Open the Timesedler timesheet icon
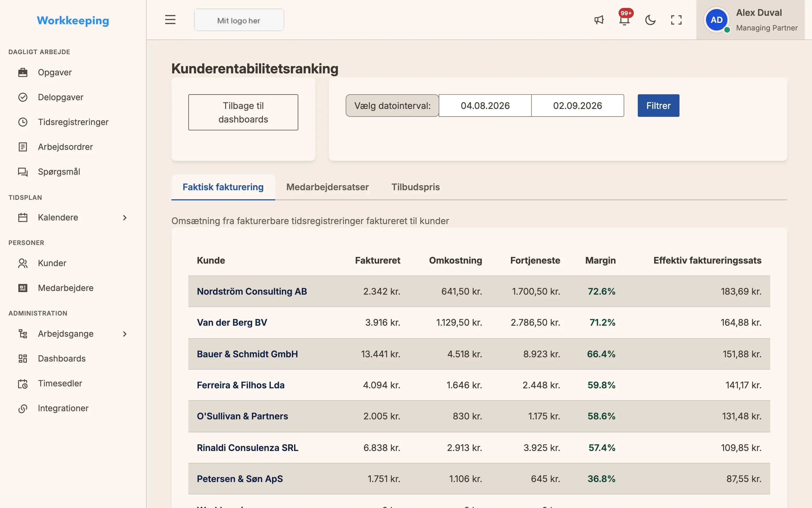This screenshot has width=812, height=508. tap(23, 383)
